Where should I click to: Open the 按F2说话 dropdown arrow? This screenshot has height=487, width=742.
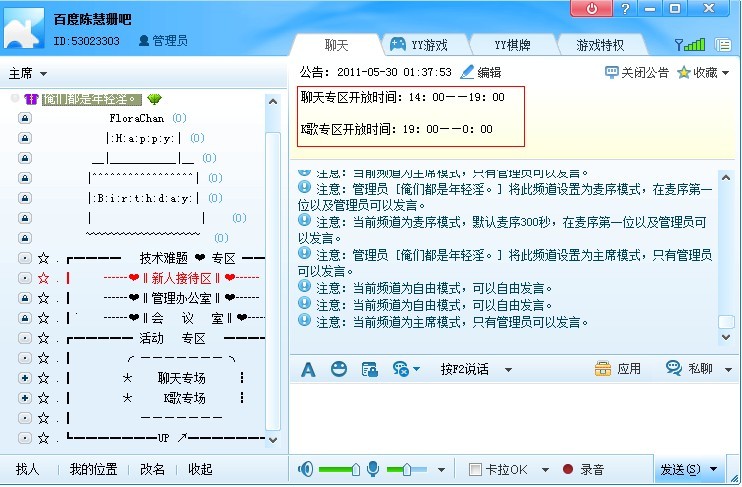(x=508, y=370)
